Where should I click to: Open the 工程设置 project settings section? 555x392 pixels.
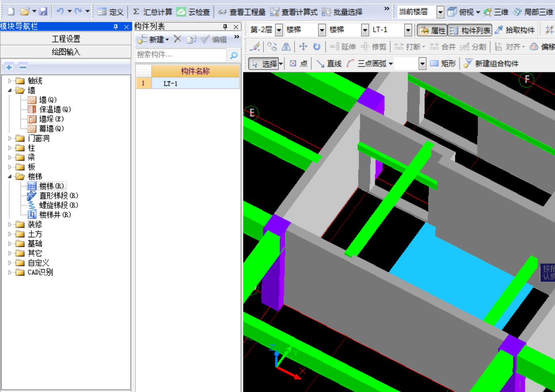coord(66,39)
